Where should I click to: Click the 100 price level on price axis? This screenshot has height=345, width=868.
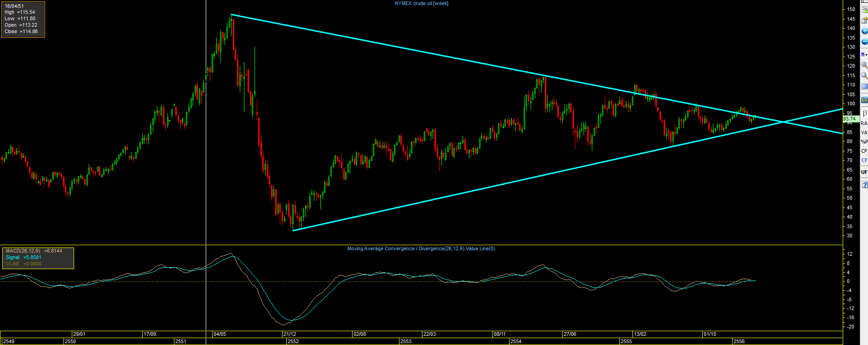pyautogui.click(x=851, y=103)
